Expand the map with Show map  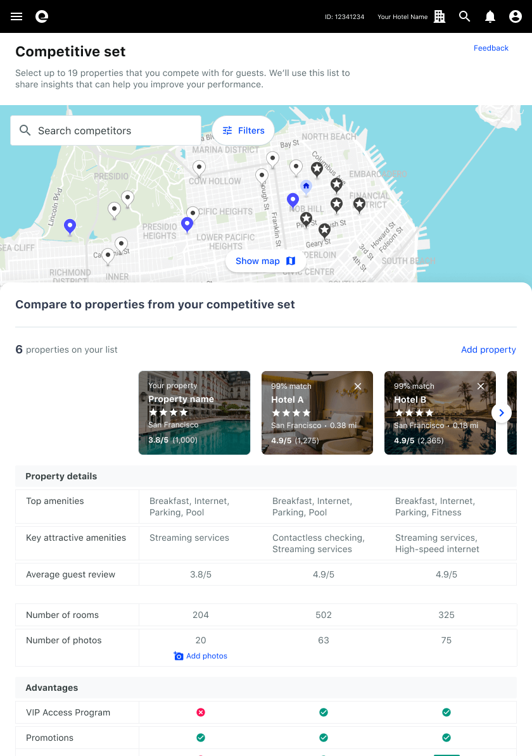click(265, 261)
